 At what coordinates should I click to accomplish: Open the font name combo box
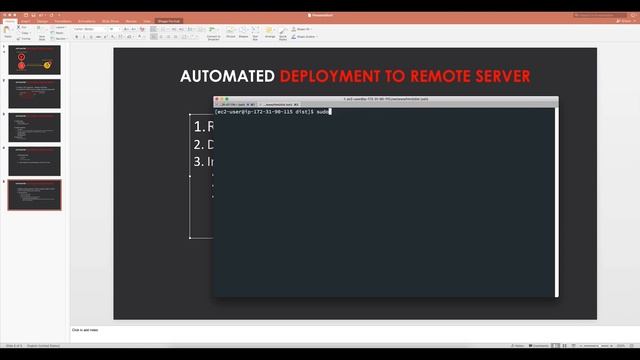[90, 29]
